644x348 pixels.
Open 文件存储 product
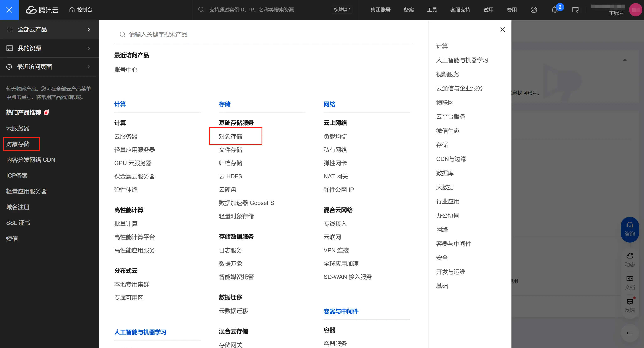tap(230, 150)
